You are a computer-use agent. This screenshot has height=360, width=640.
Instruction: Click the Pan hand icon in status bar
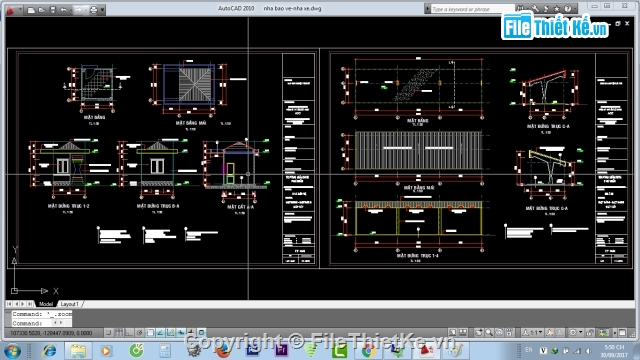pos(478,333)
